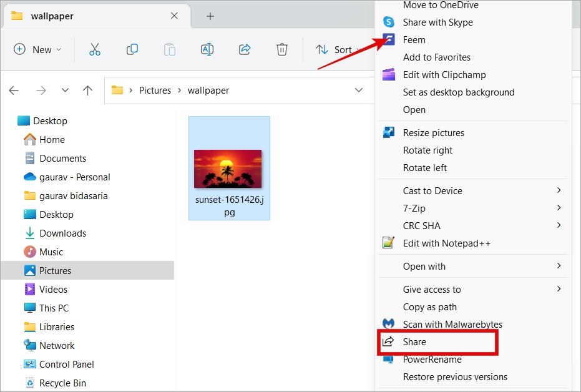
Task: Go up one folder level with up arrow
Action: 88,91
